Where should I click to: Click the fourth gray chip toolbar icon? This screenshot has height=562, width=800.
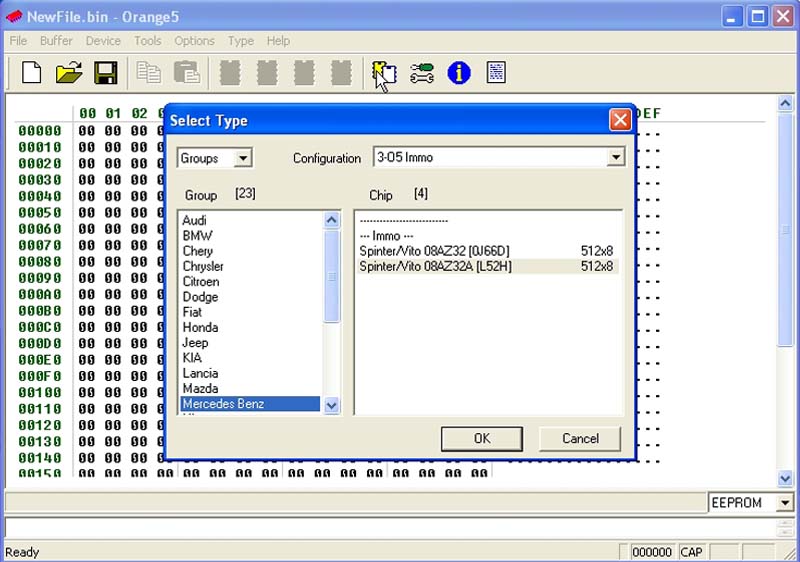pyautogui.click(x=341, y=72)
